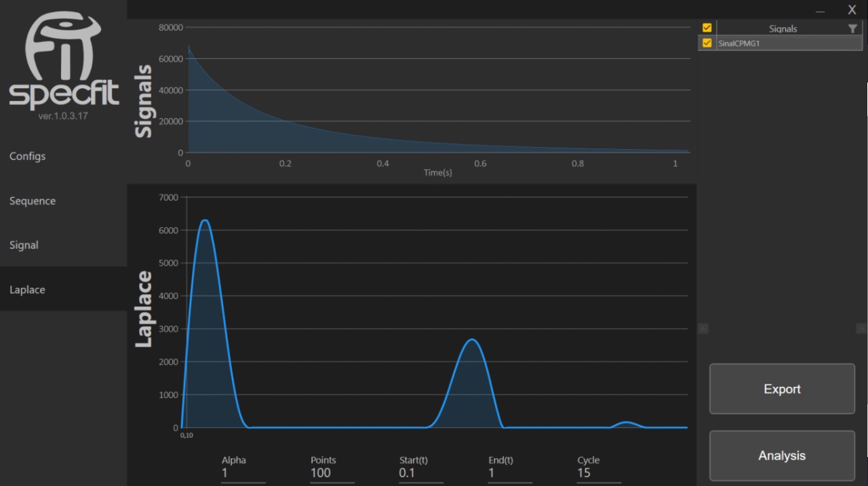Select the End(t) input field
The image size is (868, 486).
click(x=509, y=473)
